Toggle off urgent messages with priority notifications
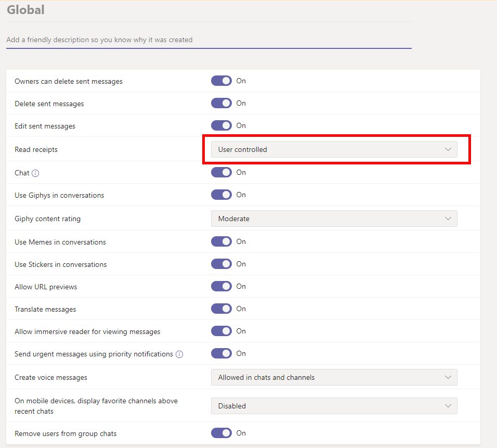The image size is (497, 448). tap(221, 353)
